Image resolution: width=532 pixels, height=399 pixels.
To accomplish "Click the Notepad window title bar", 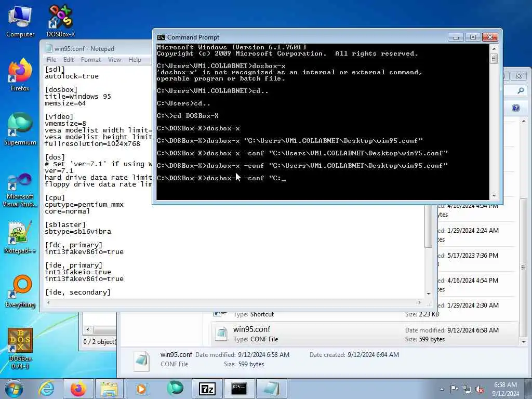I will tap(96, 48).
